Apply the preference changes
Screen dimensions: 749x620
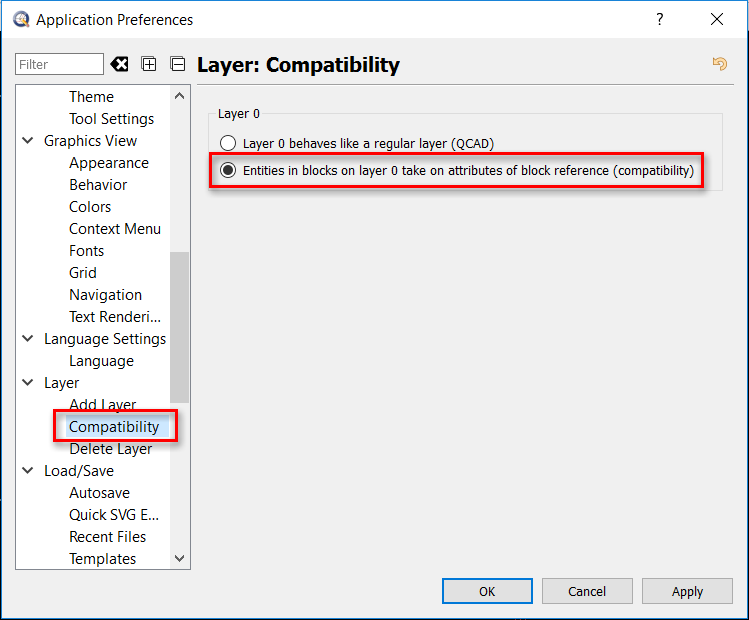(x=687, y=591)
